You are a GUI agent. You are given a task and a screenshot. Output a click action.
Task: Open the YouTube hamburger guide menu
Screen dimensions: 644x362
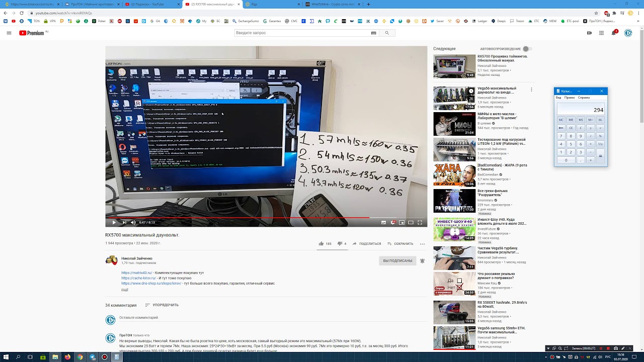pyautogui.click(x=9, y=33)
